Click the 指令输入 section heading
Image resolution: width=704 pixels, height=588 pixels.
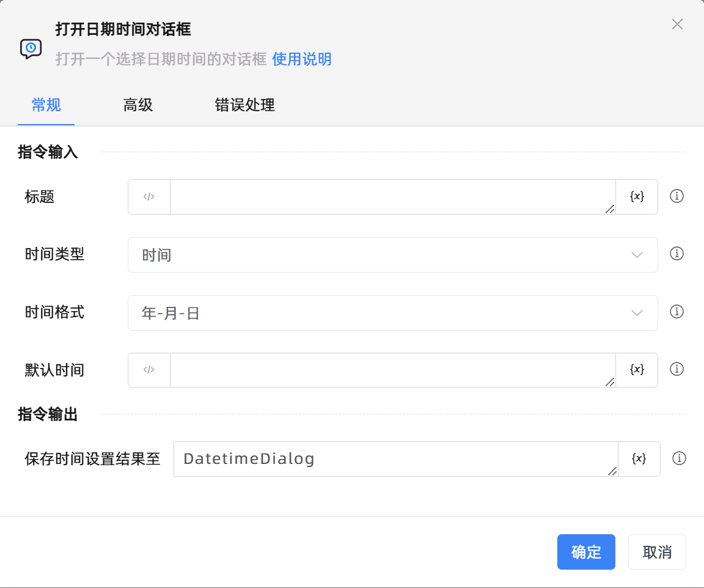48,152
